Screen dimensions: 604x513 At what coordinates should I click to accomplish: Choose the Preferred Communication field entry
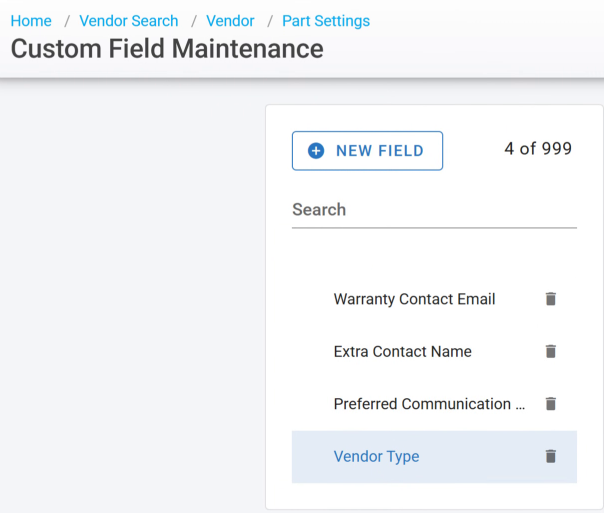(x=425, y=404)
